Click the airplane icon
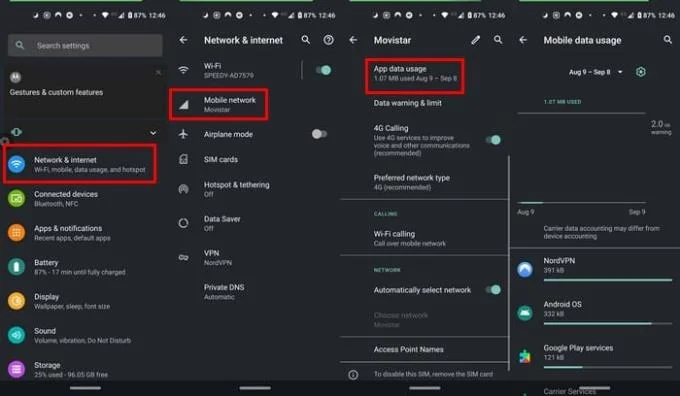The height and width of the screenshot is (396, 680). (183, 134)
